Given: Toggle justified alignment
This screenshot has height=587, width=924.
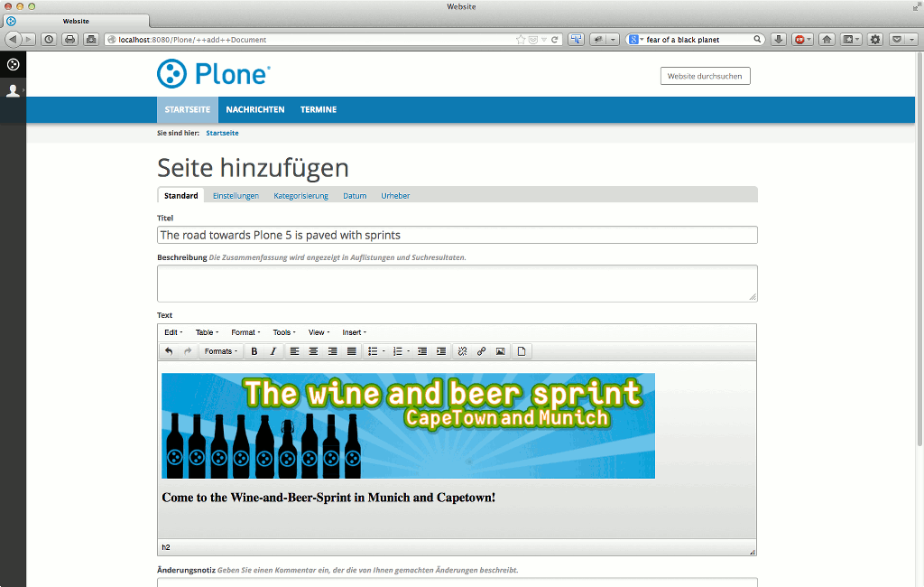Looking at the screenshot, I should [x=352, y=351].
